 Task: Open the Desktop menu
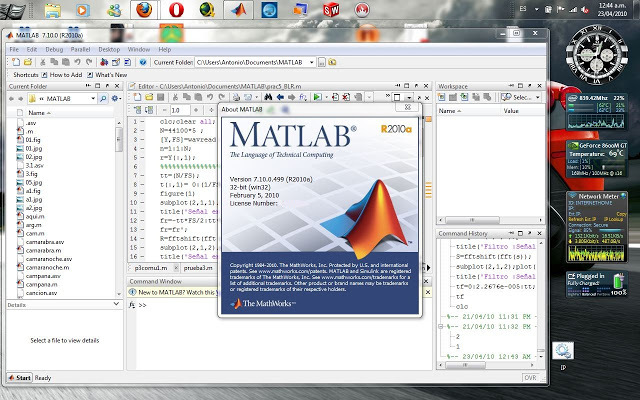click(x=109, y=49)
